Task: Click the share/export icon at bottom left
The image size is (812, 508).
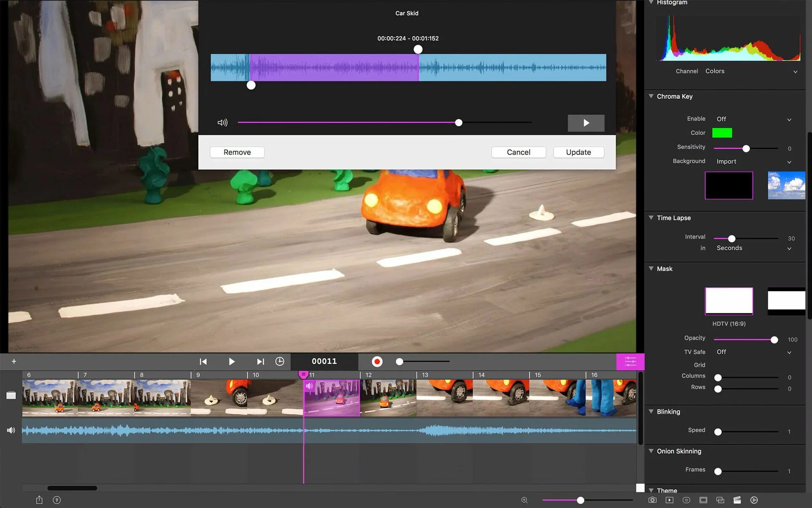Action: click(x=39, y=500)
